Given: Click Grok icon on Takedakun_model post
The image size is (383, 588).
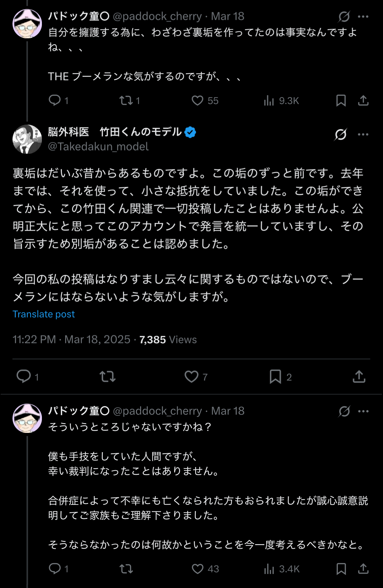Looking at the screenshot, I should [341, 134].
